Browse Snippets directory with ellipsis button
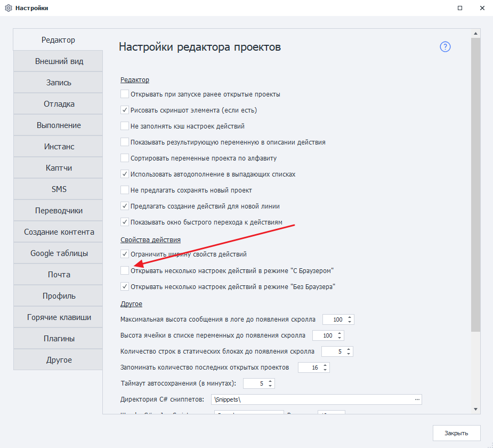The image size is (493, 448). (417, 399)
